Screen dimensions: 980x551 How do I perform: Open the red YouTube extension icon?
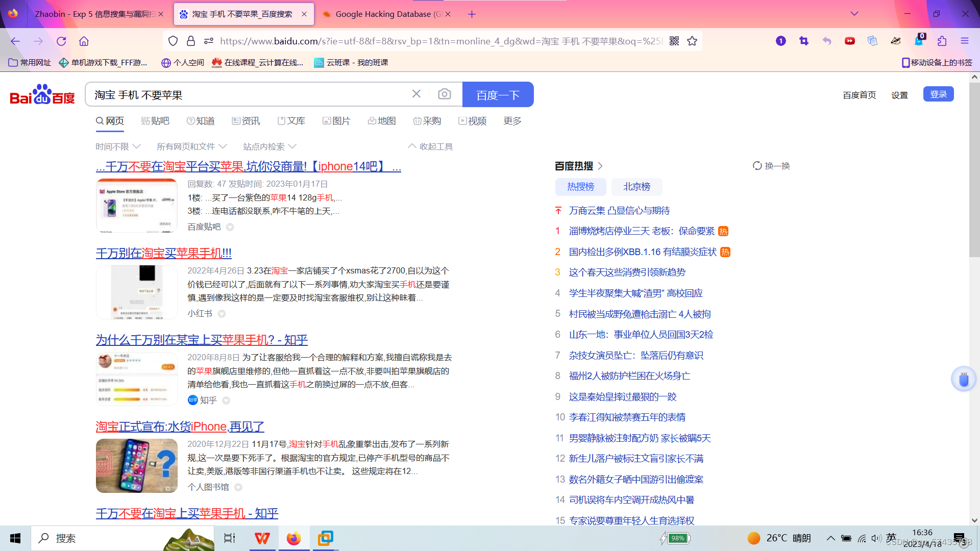850,41
